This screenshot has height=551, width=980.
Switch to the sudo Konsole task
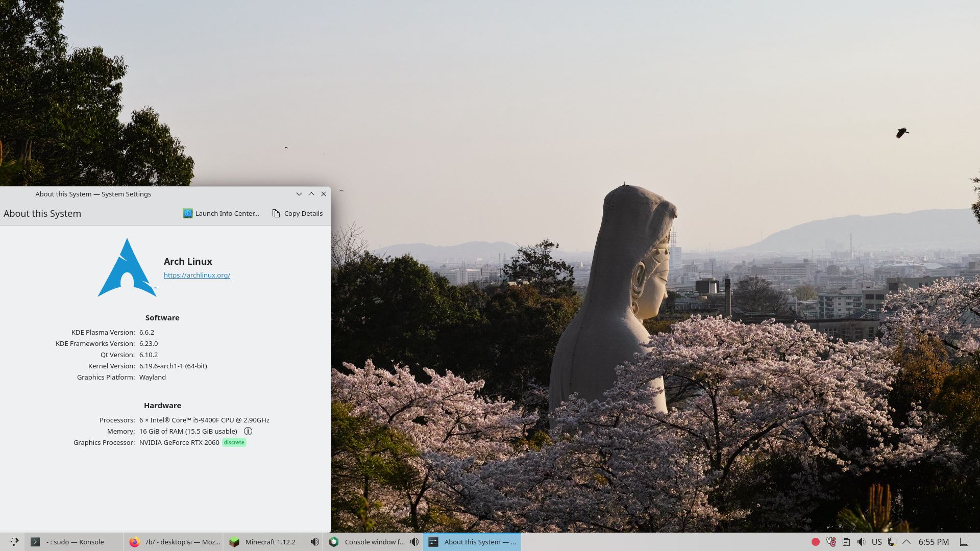tap(74, 542)
